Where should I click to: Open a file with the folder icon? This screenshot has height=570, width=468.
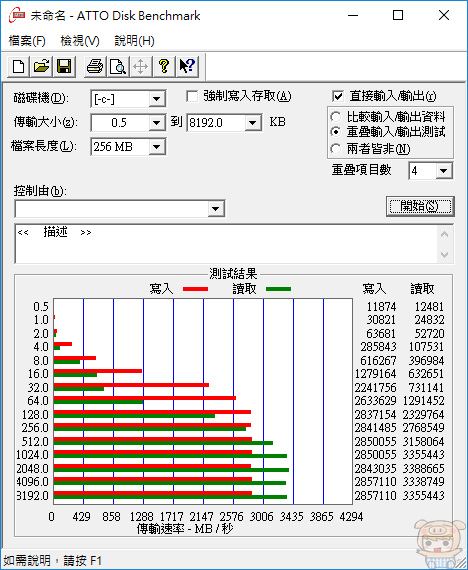(x=41, y=67)
